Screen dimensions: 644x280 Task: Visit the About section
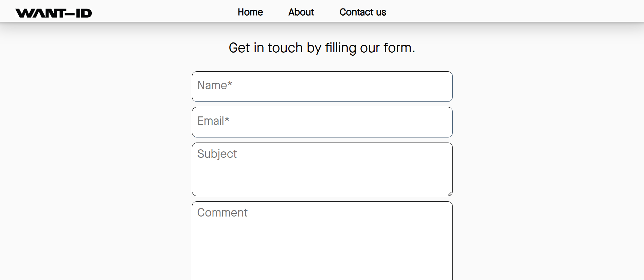[301, 12]
